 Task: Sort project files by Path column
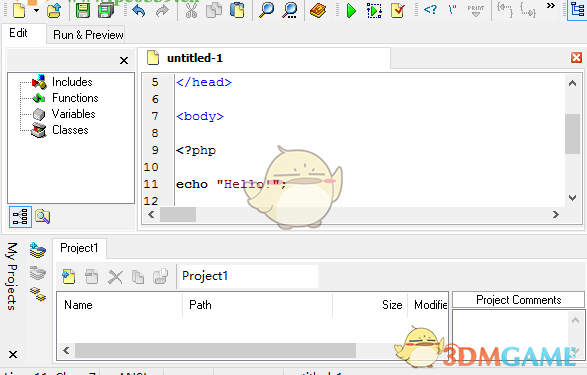[x=258, y=305]
